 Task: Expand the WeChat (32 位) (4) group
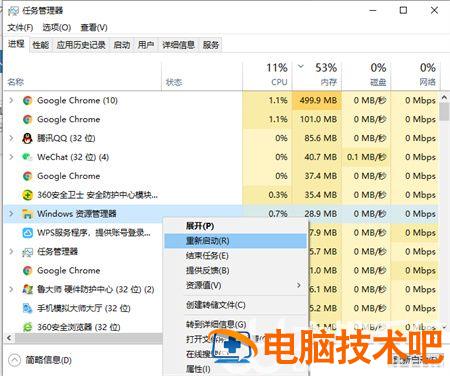pyautogui.click(x=11, y=157)
